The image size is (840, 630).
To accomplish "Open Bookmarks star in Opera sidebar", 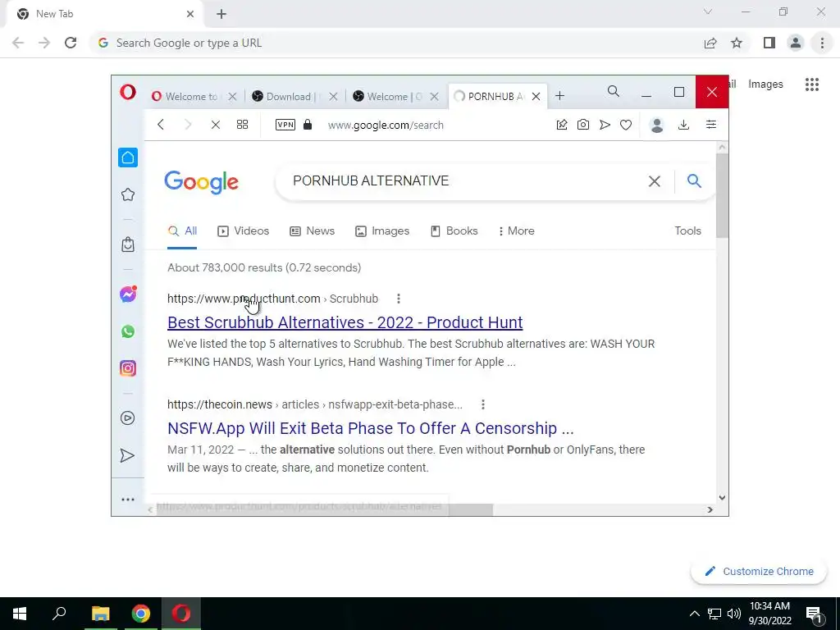I will pos(127,194).
